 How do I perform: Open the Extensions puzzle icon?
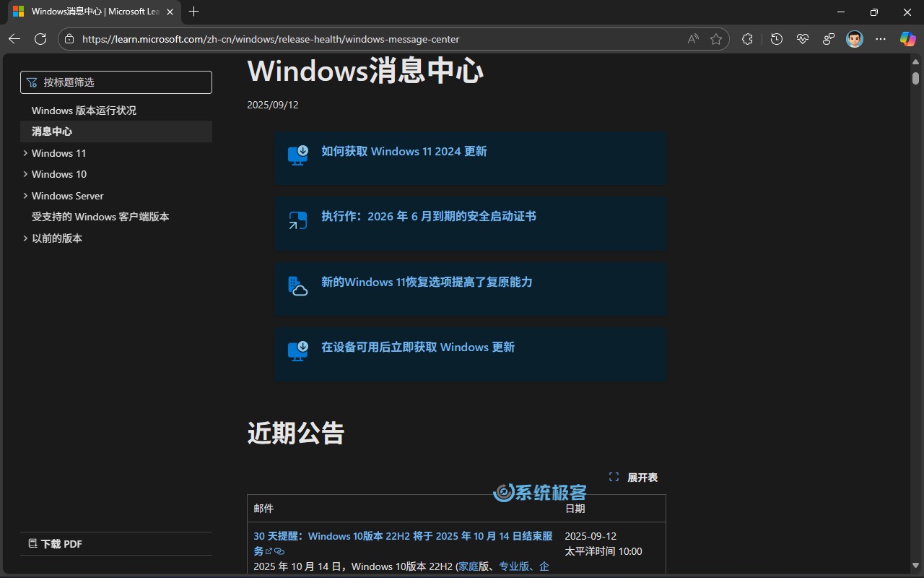coord(747,39)
